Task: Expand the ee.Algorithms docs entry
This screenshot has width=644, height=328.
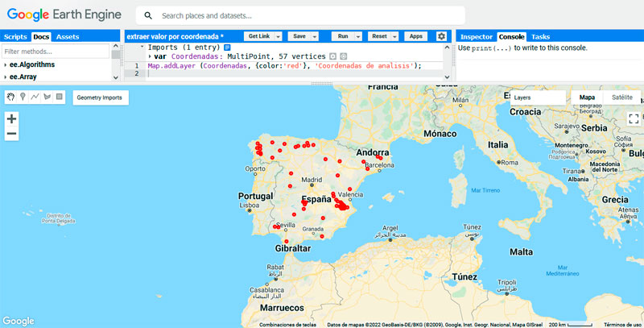Action: (6, 64)
